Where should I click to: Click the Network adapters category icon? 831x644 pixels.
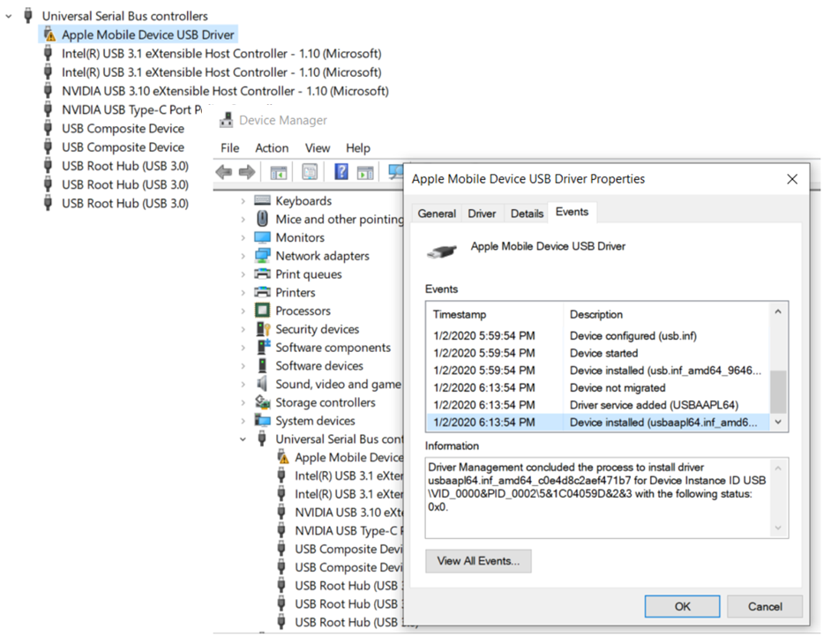pyautogui.click(x=262, y=256)
